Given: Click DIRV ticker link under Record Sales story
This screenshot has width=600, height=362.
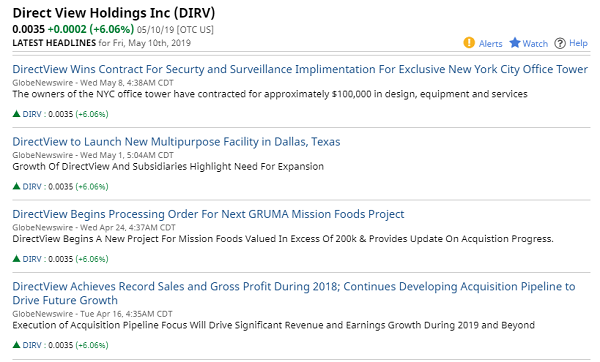Looking at the screenshot, I should pos(32,345).
